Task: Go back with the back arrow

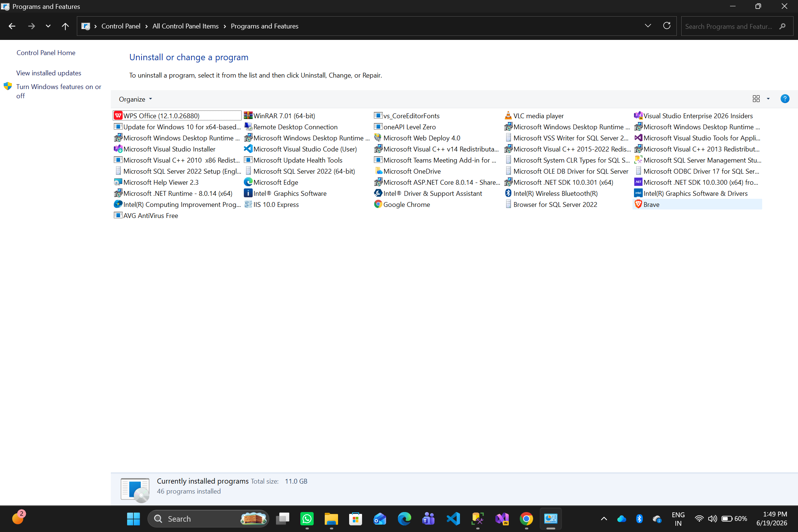Action: coord(12,26)
